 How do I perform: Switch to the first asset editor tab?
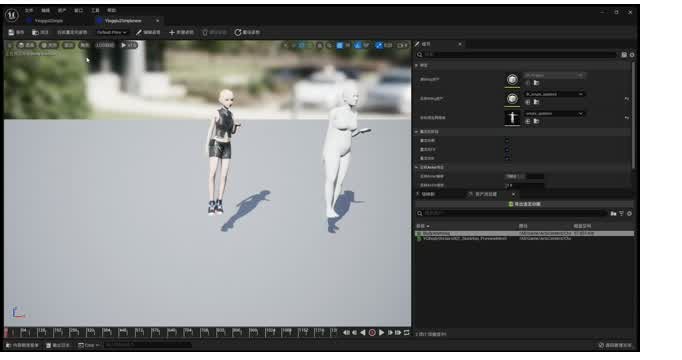pyautogui.click(x=48, y=20)
